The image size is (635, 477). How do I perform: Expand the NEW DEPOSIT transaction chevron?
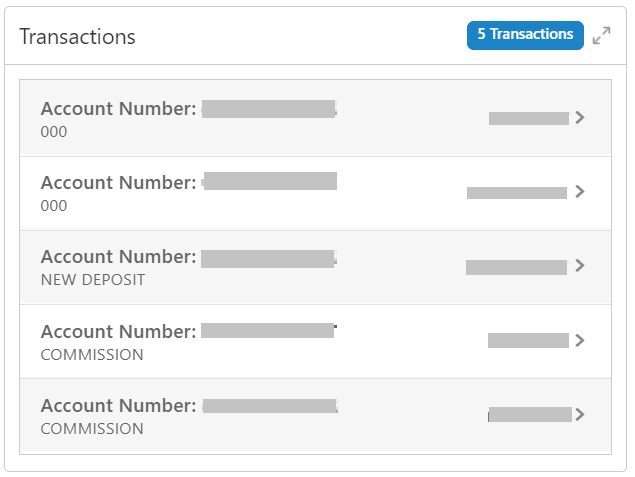(x=580, y=266)
